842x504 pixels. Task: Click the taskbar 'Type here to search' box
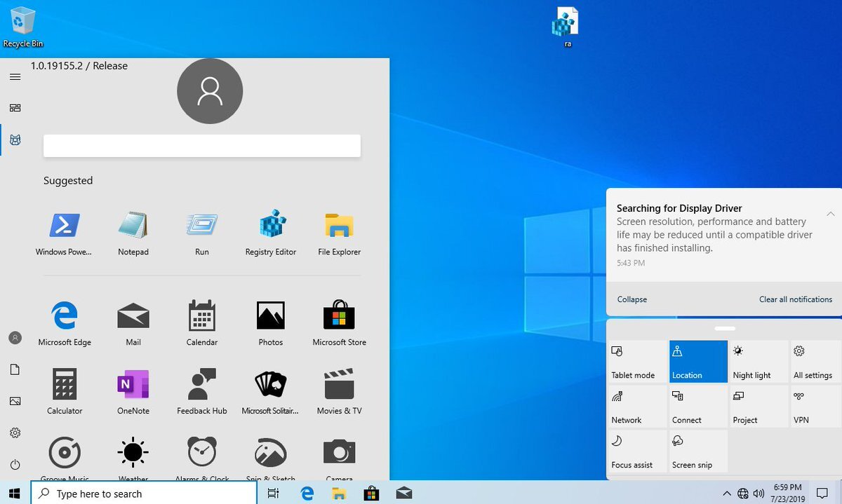point(143,493)
